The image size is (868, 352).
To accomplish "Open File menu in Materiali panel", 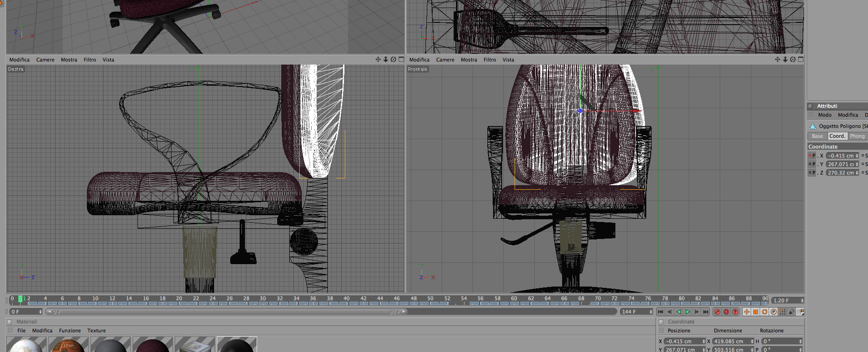I will tap(21, 330).
